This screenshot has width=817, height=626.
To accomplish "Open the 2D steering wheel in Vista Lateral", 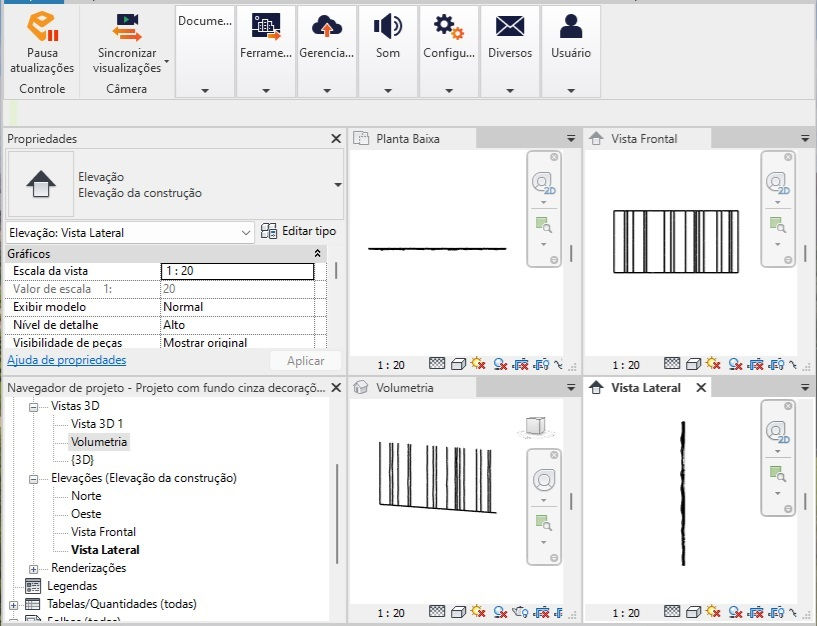I will (777, 430).
